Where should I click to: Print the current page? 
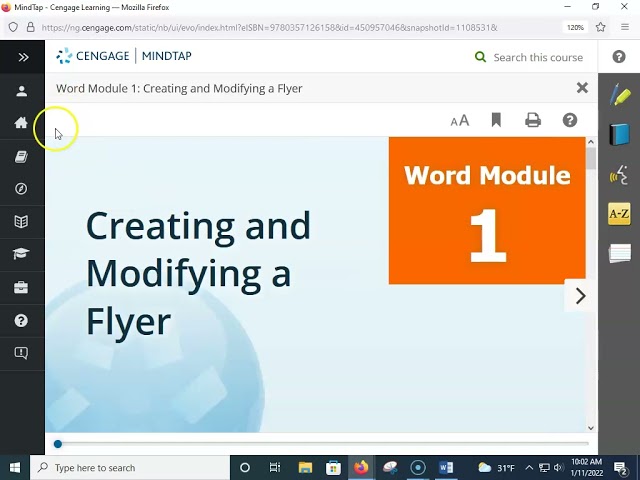533,120
